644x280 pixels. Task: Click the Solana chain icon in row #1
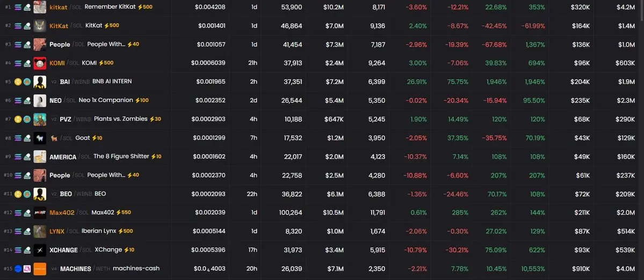click(18, 7)
